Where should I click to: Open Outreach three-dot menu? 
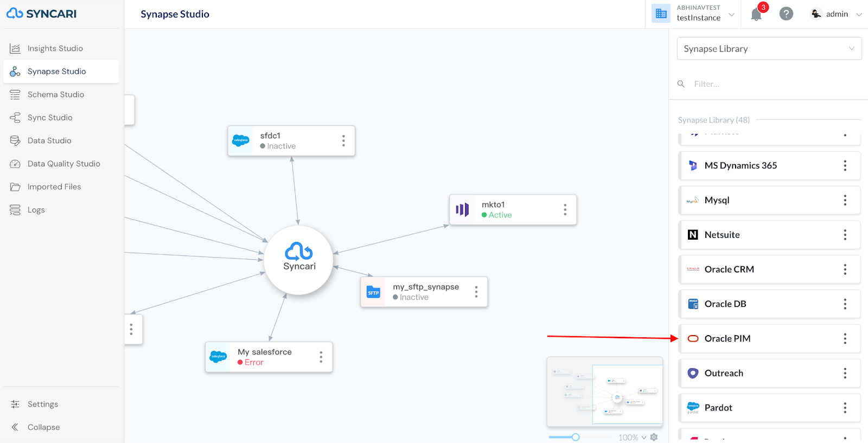(x=845, y=373)
